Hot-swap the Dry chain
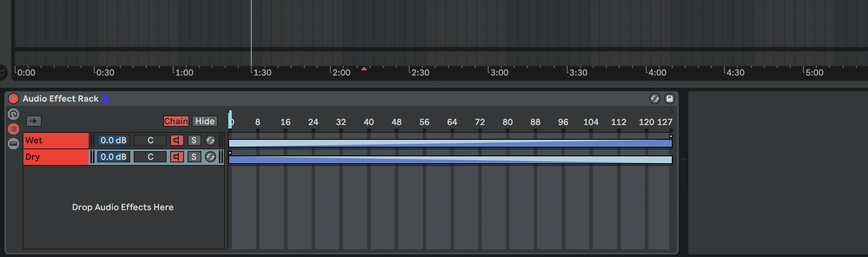This screenshot has height=257, width=868. click(210, 157)
